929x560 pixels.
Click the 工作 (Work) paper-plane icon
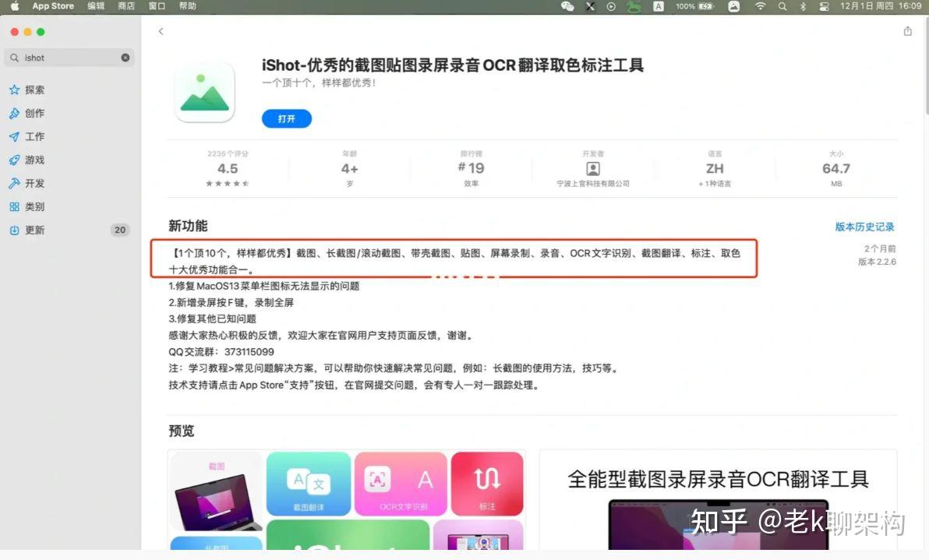click(x=16, y=136)
